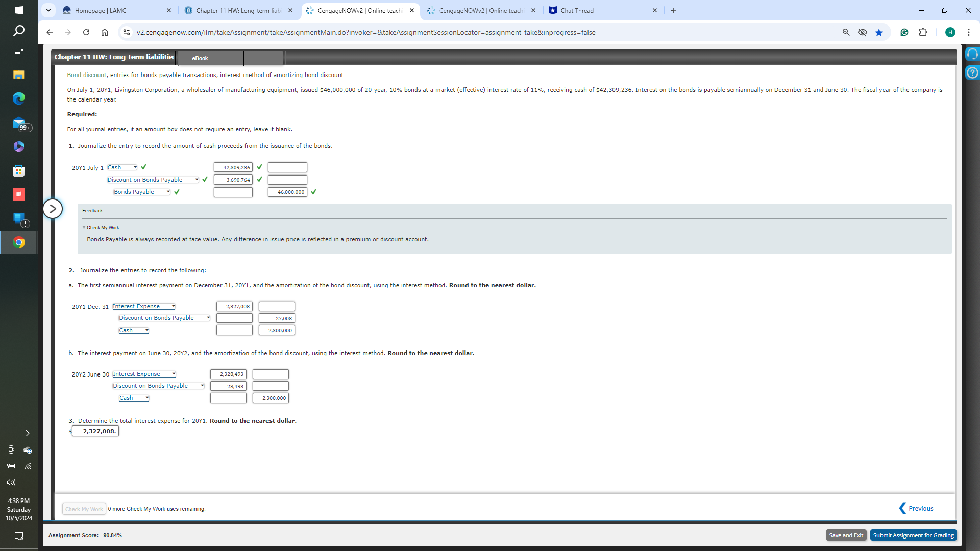Collapse the Check My Work feedback section
Viewport: 980px width, 551px height.
(103, 228)
